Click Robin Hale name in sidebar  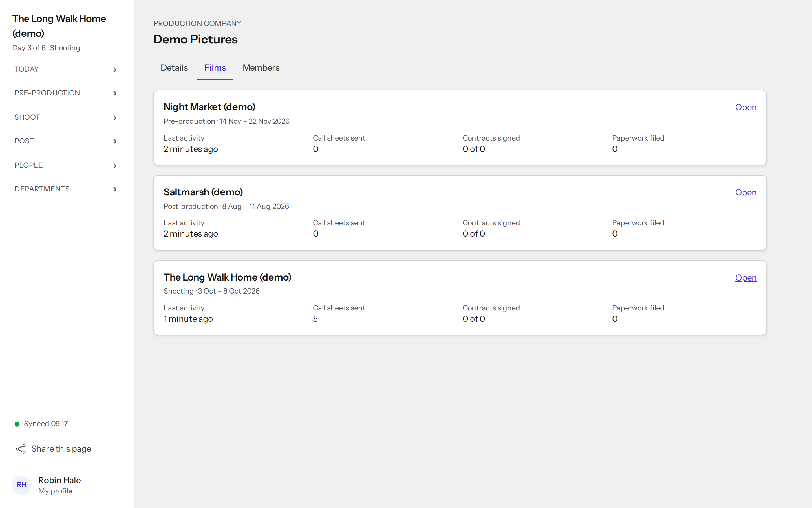(59, 480)
